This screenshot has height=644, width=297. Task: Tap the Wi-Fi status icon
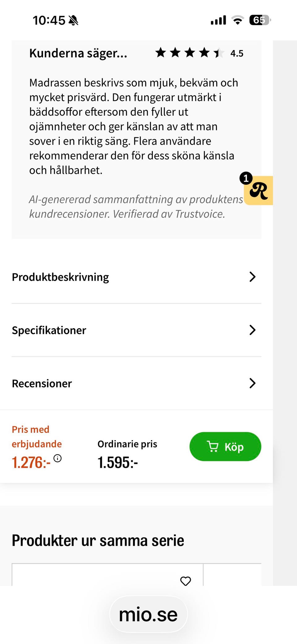tap(238, 20)
